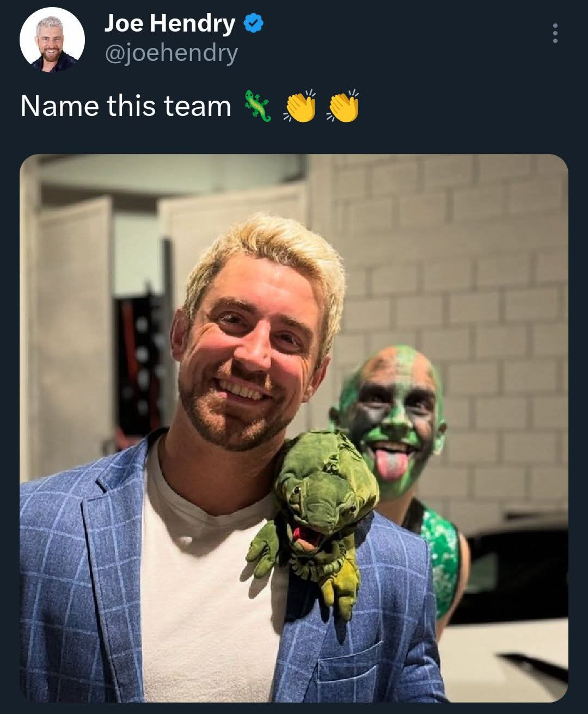The width and height of the screenshot is (588, 714).
Task: Visit the @joehendry handle link
Action: click(x=171, y=53)
